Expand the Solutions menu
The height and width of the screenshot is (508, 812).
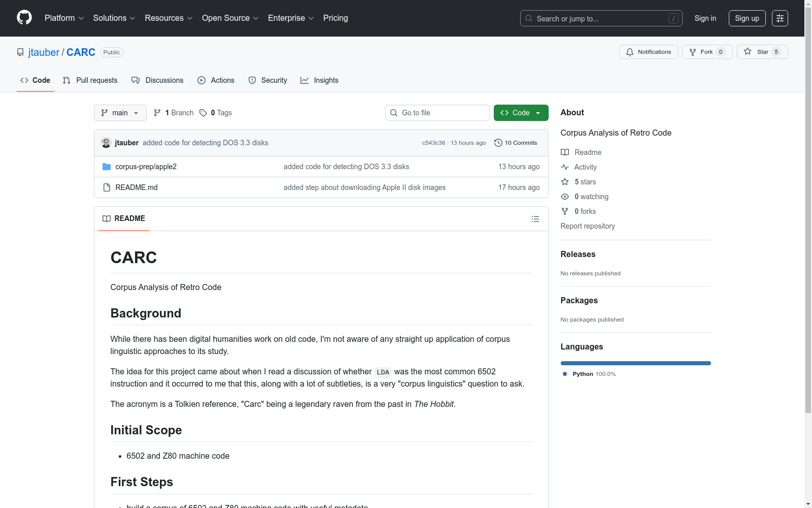[x=114, y=18]
